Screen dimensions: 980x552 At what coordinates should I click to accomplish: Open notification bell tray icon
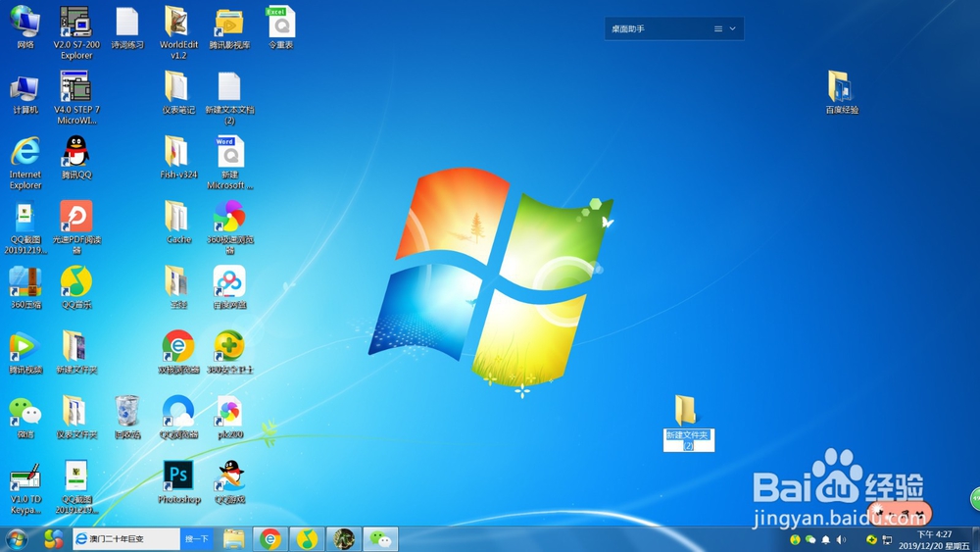click(825, 539)
